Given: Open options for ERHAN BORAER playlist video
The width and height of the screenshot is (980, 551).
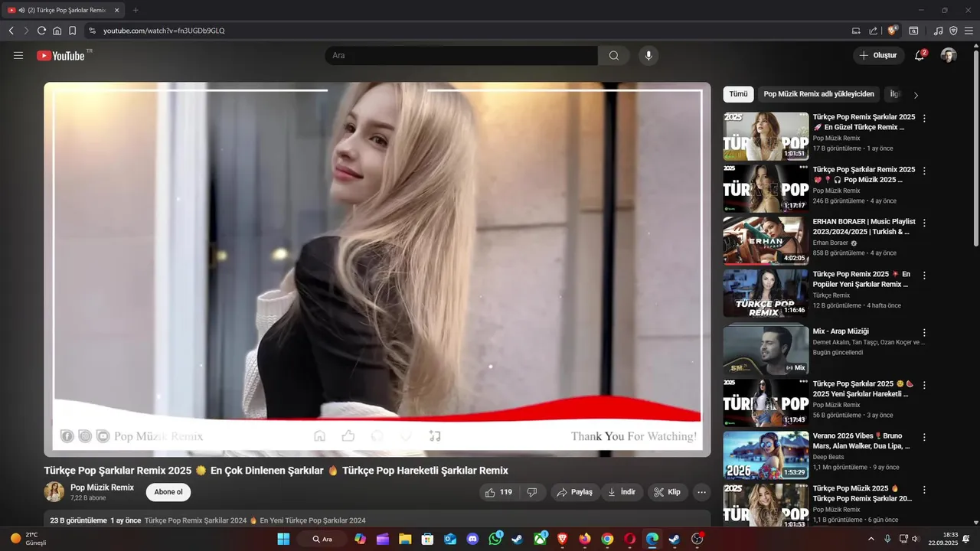Looking at the screenshot, I should (x=924, y=223).
